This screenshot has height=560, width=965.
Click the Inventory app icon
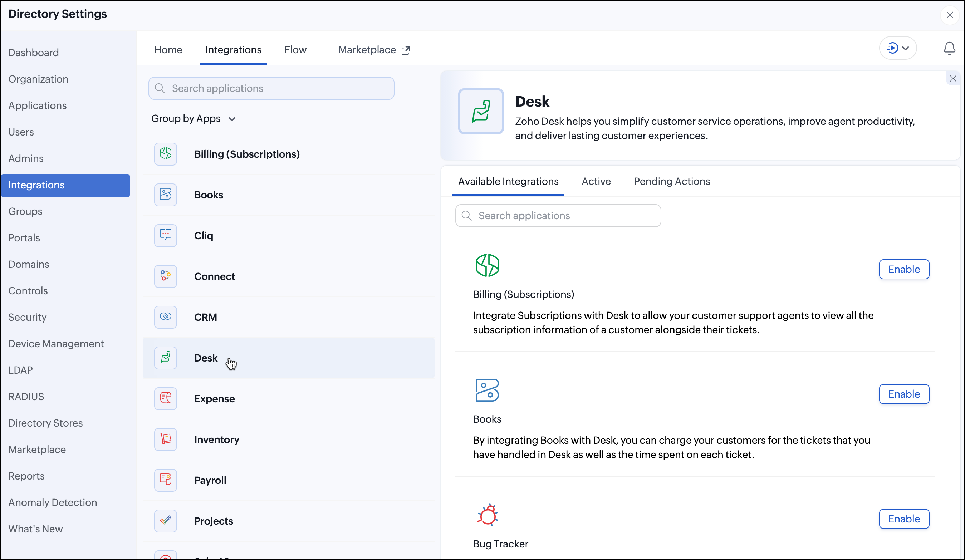pyautogui.click(x=166, y=439)
